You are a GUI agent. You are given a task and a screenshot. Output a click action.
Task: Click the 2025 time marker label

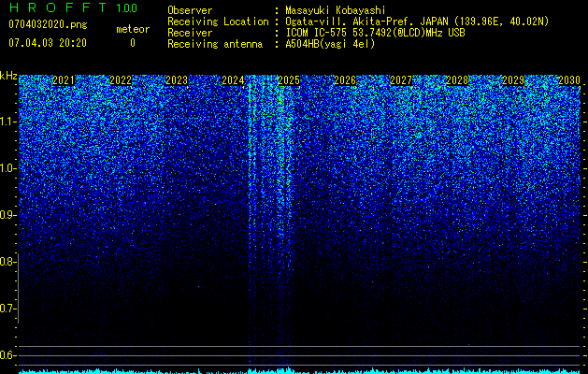pos(289,80)
